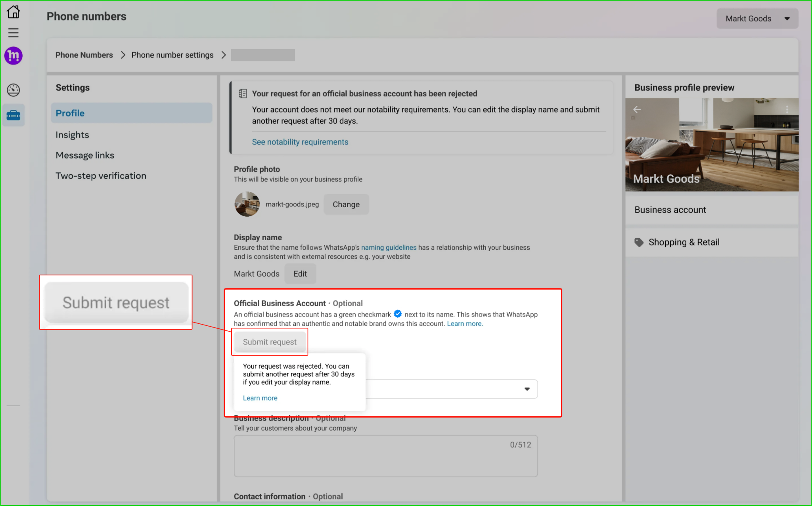This screenshot has width=812, height=506.
Task: Expand the Markt Goods account dropdown
Action: [757, 19]
